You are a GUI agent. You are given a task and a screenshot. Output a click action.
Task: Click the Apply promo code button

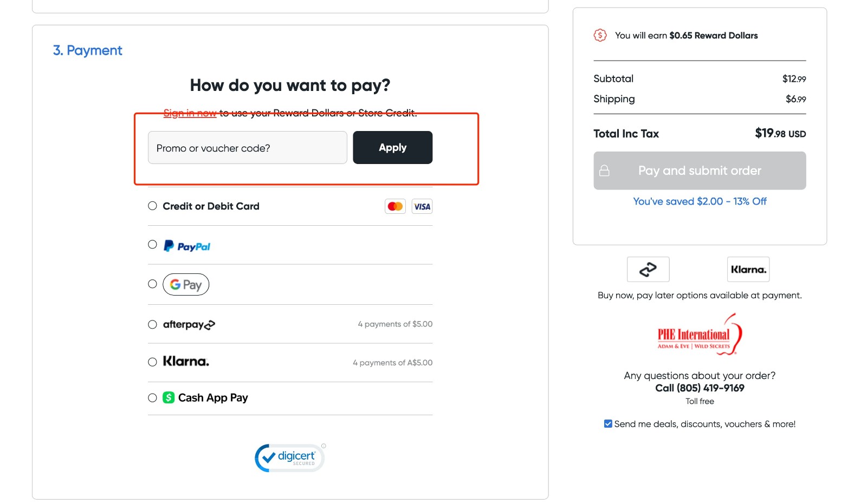tap(392, 147)
